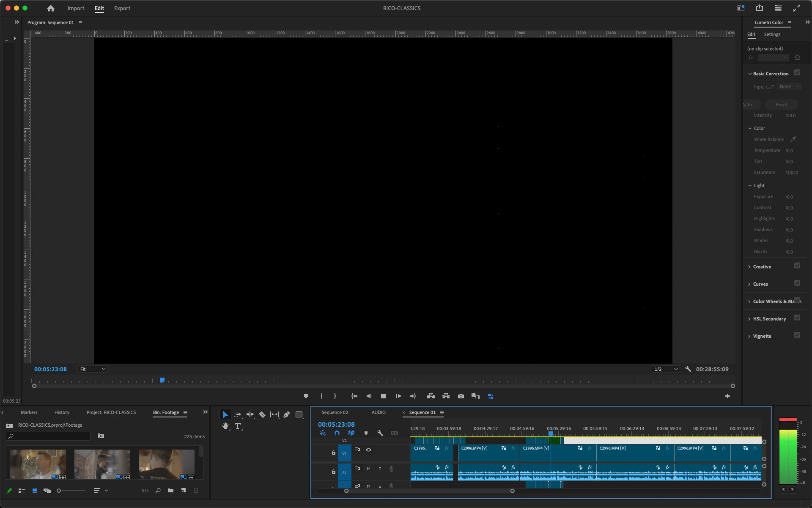Select the Pen tool

coord(287,415)
